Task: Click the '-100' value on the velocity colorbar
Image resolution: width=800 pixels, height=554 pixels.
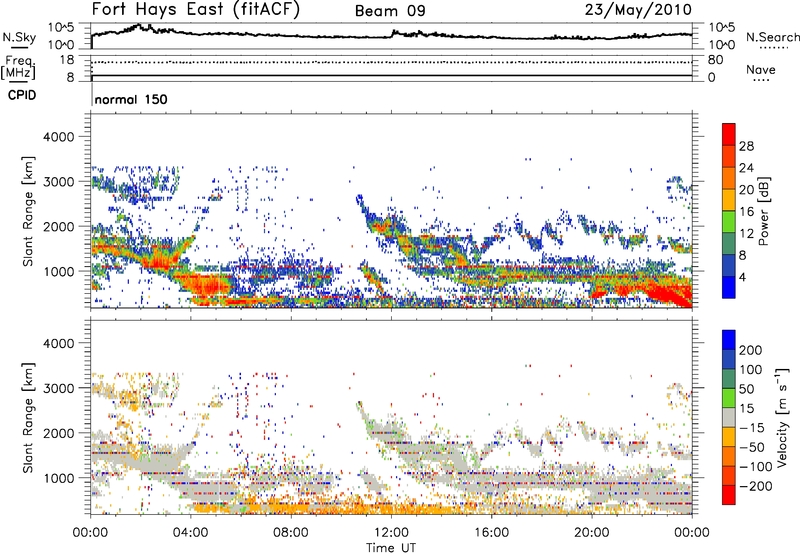Action: coord(756,467)
